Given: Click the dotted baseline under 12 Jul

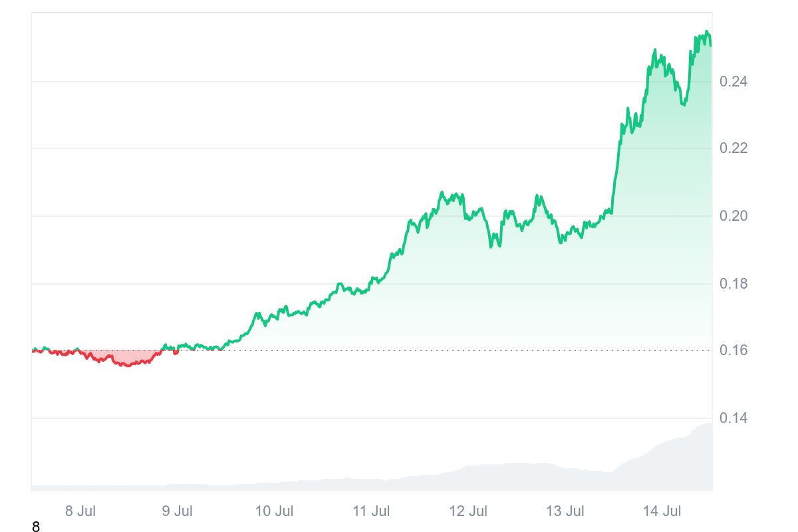Looking at the screenshot, I should 468,350.
